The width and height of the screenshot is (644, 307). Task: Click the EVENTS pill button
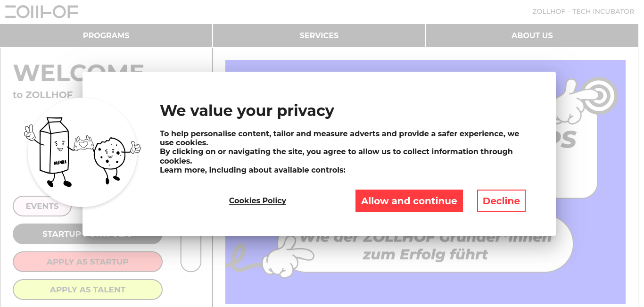pyautogui.click(x=42, y=206)
